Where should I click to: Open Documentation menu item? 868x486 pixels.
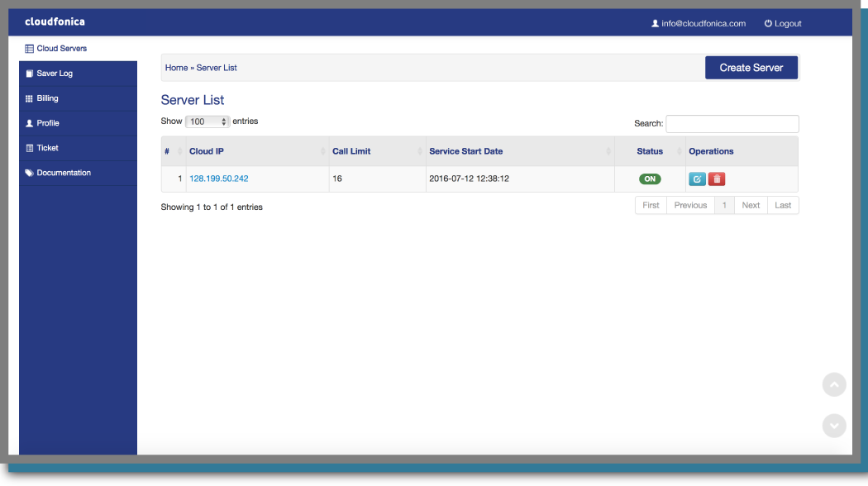click(78, 174)
